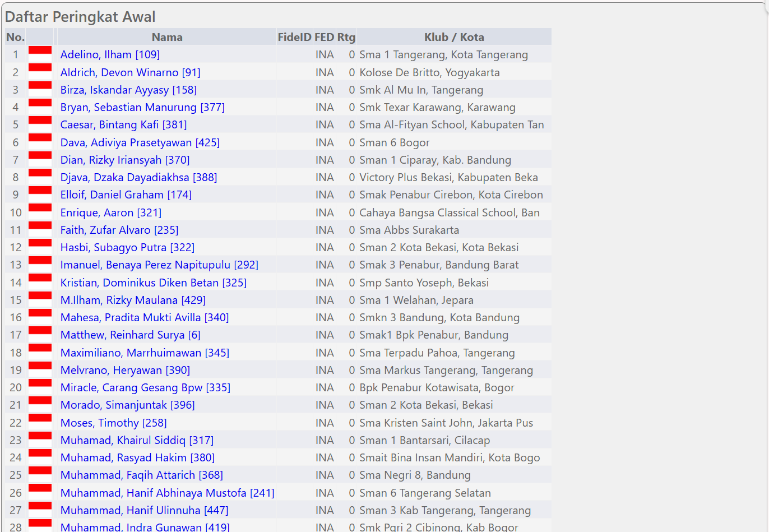Select club cell Sman 1 Bantarsari, Cilacap
The image size is (769, 532).
pyautogui.click(x=454, y=440)
